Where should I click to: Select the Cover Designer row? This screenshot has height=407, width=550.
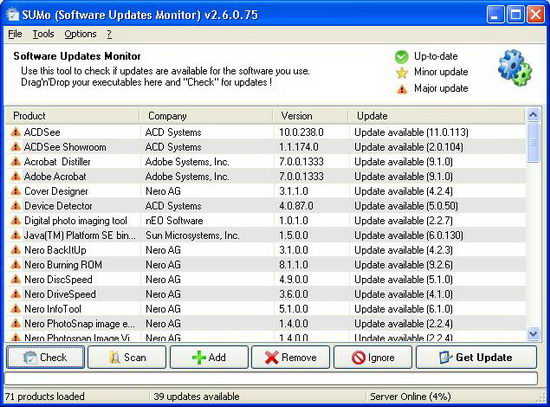pos(265,191)
